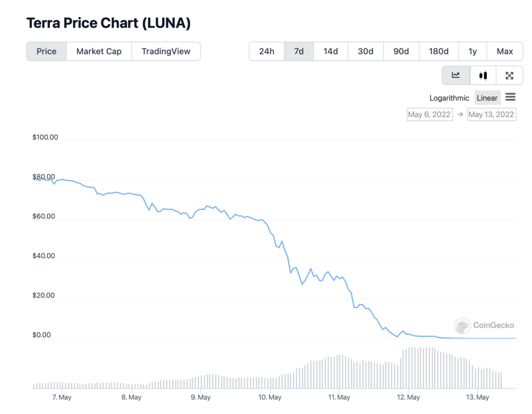
Task: Click the CoinGecko logo watermark
Action: tap(484, 326)
